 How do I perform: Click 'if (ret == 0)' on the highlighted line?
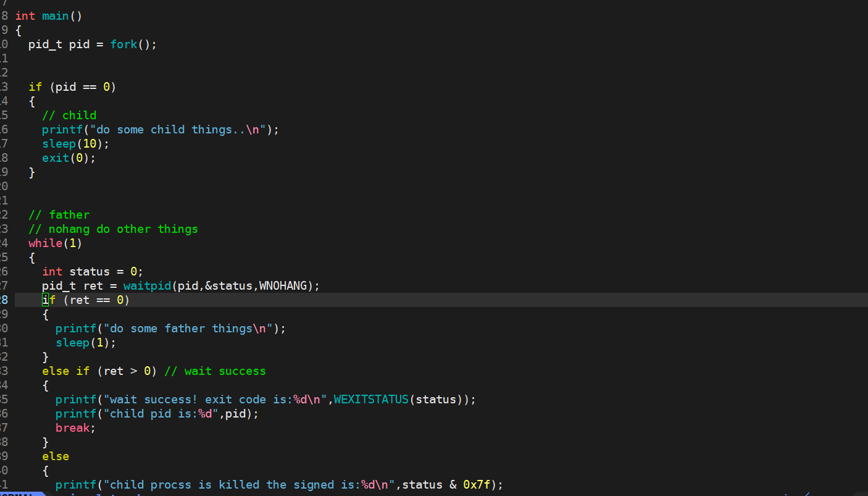pos(86,300)
